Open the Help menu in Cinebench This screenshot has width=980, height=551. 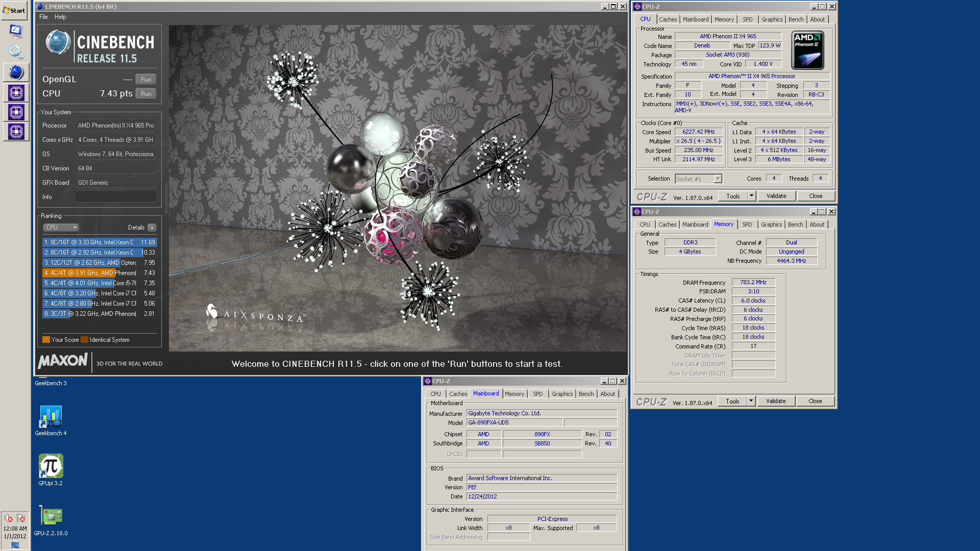click(x=60, y=17)
